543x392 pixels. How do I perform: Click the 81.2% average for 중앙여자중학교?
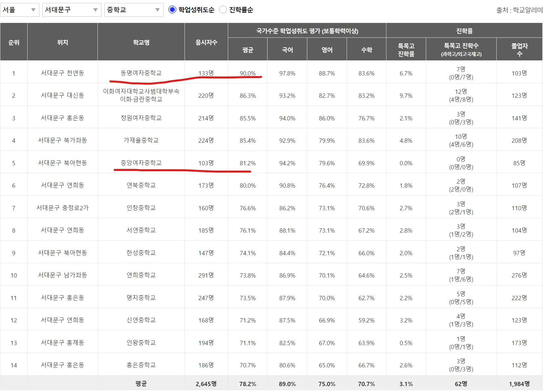click(248, 163)
